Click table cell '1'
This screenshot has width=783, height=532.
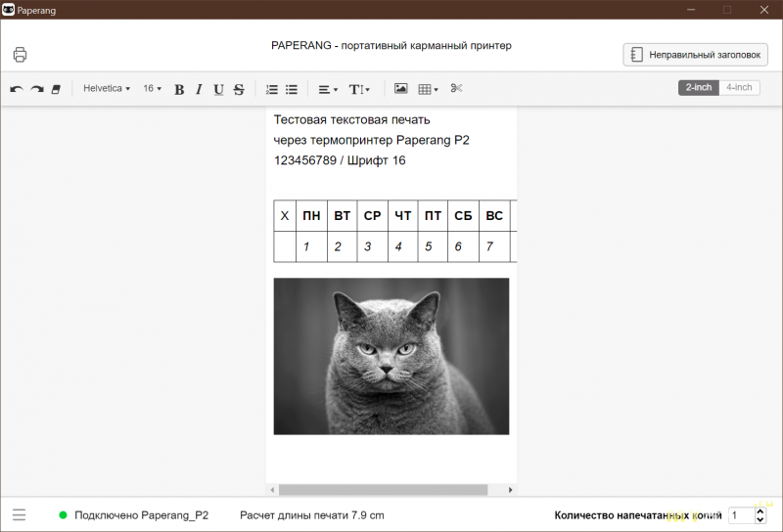click(311, 246)
